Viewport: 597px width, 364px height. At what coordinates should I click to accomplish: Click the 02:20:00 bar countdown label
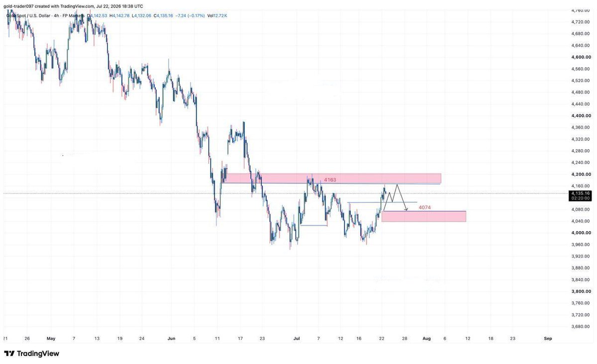coord(581,198)
